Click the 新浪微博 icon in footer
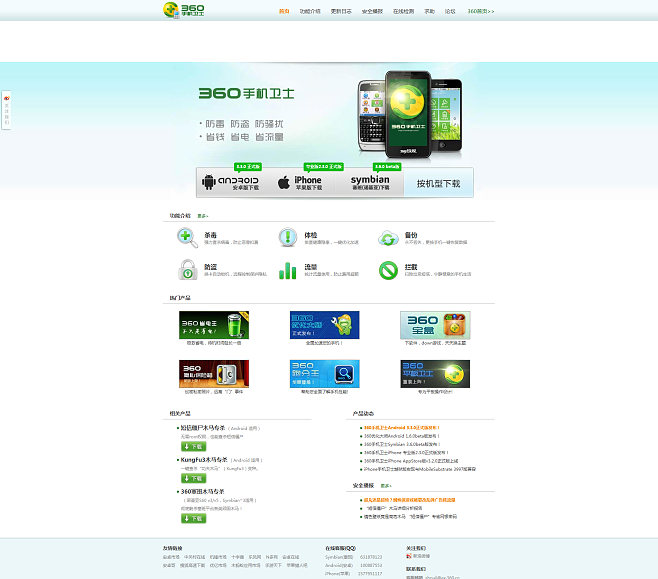Screen dimensions: 658x579 [x=409, y=556]
